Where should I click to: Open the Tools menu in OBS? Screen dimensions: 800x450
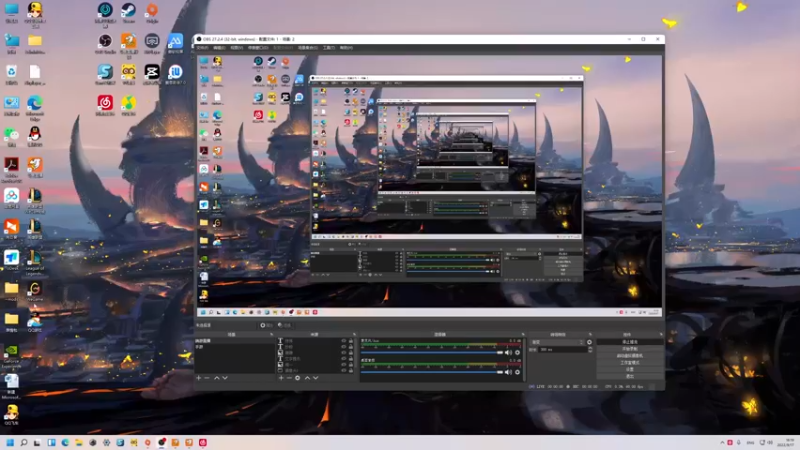pos(329,48)
